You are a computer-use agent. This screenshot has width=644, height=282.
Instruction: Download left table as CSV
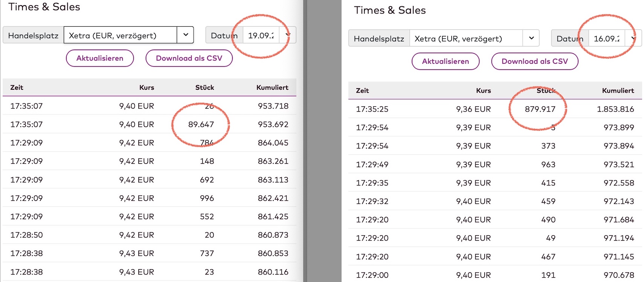pyautogui.click(x=189, y=58)
